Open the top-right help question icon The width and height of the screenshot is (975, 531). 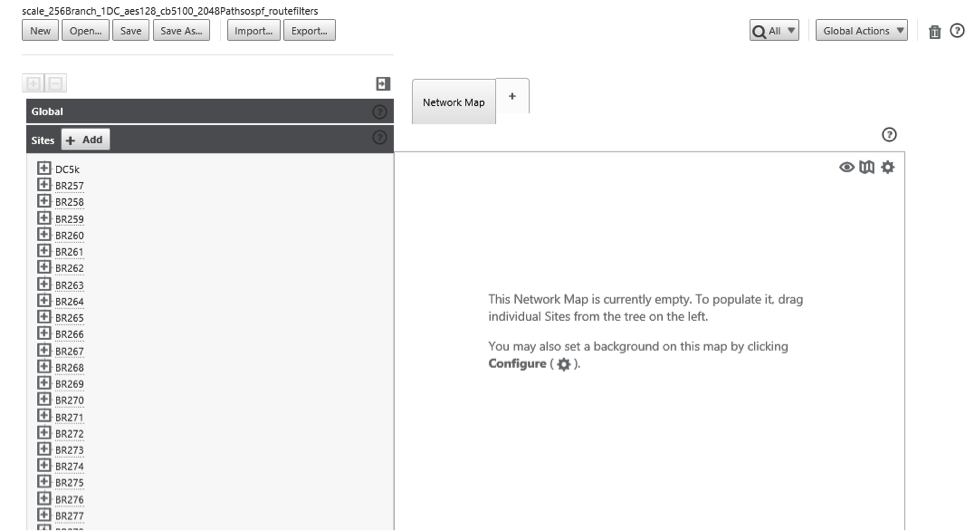tap(957, 30)
